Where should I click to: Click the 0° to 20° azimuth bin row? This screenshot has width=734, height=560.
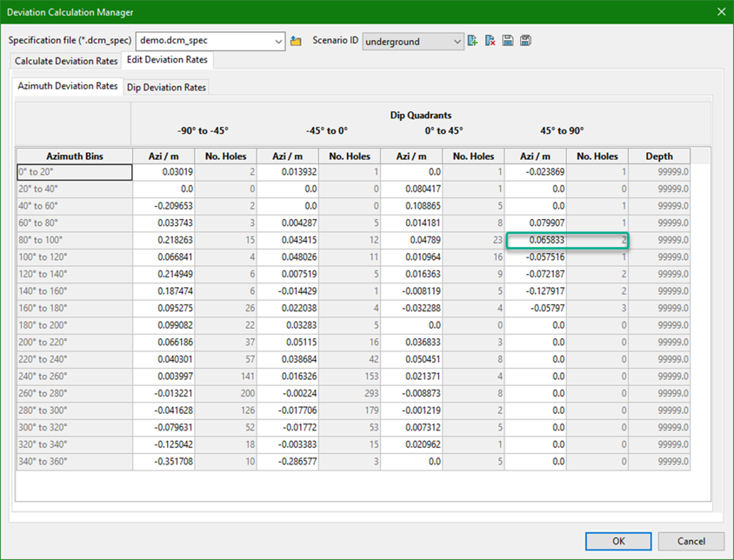pos(74,172)
